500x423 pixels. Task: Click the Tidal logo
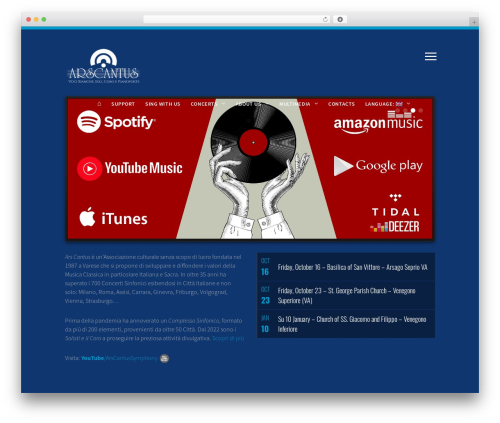(395, 205)
